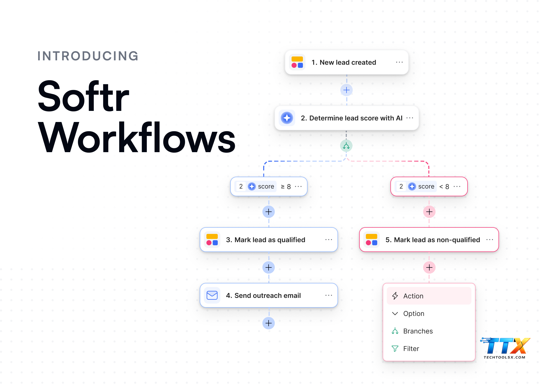Screen dimensions: 547x392
Task: Click the Softr icon on Mark lead as qualified
Action: [x=212, y=240]
